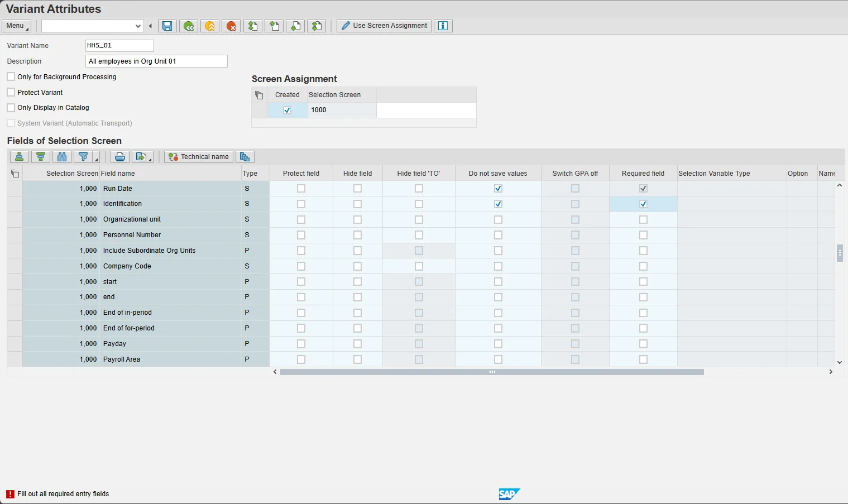Click the Description input field
Viewport: 848px width, 504px height.
coord(156,61)
